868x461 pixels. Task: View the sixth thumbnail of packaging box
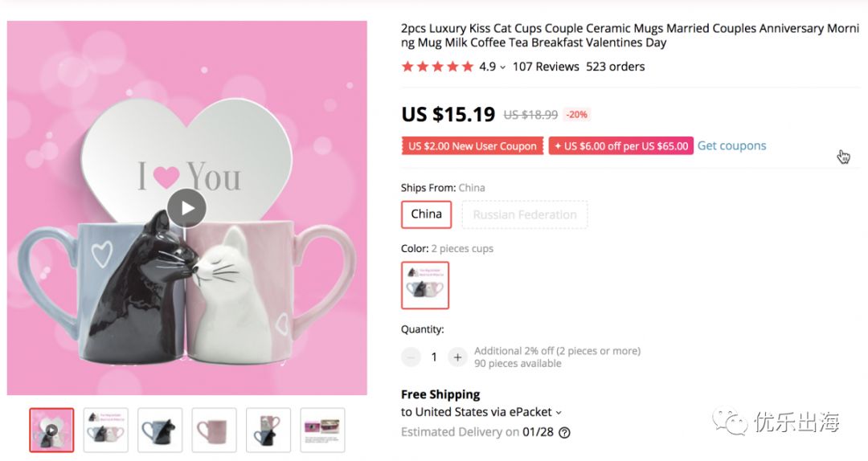(322, 430)
